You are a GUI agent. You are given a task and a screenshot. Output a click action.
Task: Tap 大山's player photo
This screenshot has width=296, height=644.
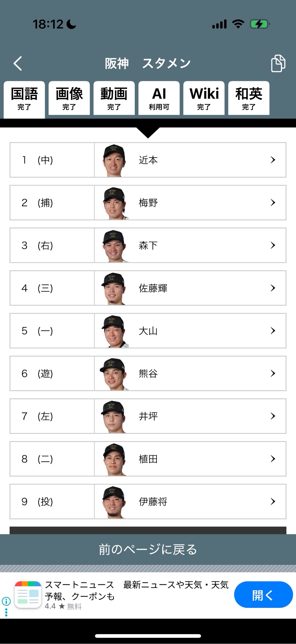pyautogui.click(x=115, y=331)
